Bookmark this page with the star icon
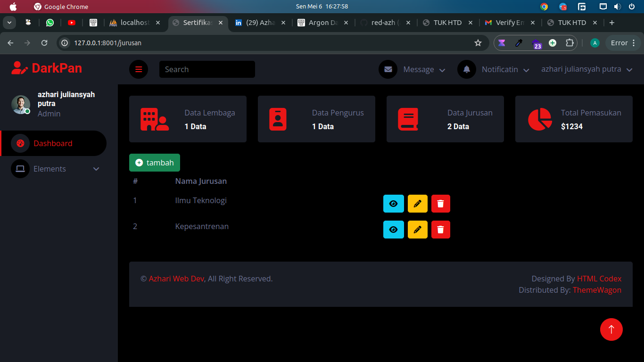 478,43
